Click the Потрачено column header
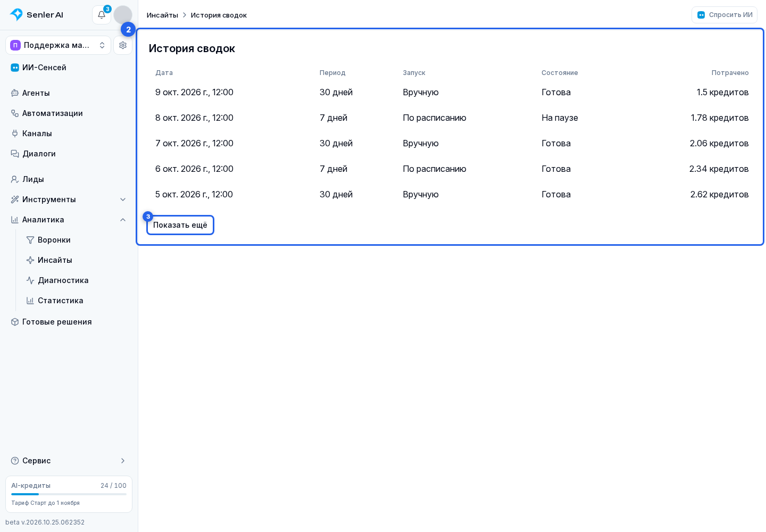766x532 pixels. coord(730,73)
